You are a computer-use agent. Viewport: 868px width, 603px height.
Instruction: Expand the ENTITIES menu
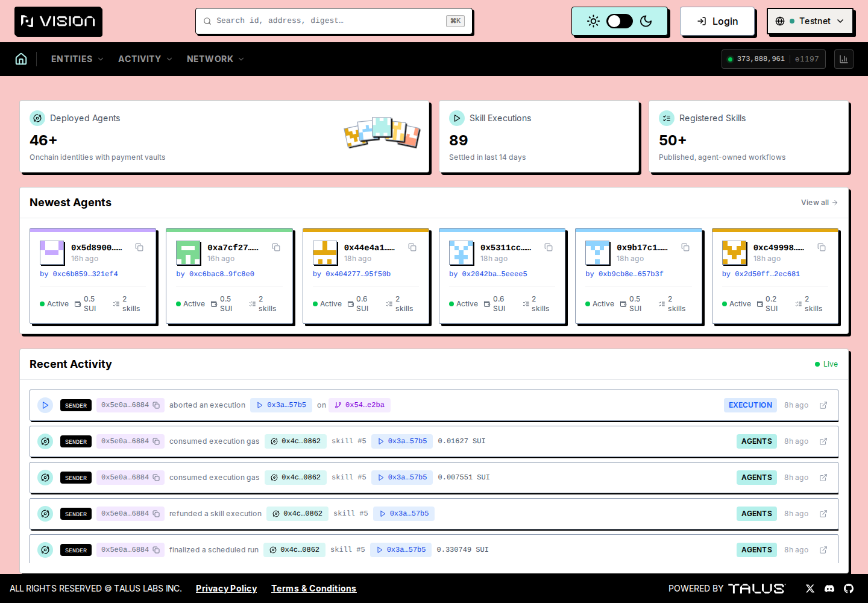point(77,59)
